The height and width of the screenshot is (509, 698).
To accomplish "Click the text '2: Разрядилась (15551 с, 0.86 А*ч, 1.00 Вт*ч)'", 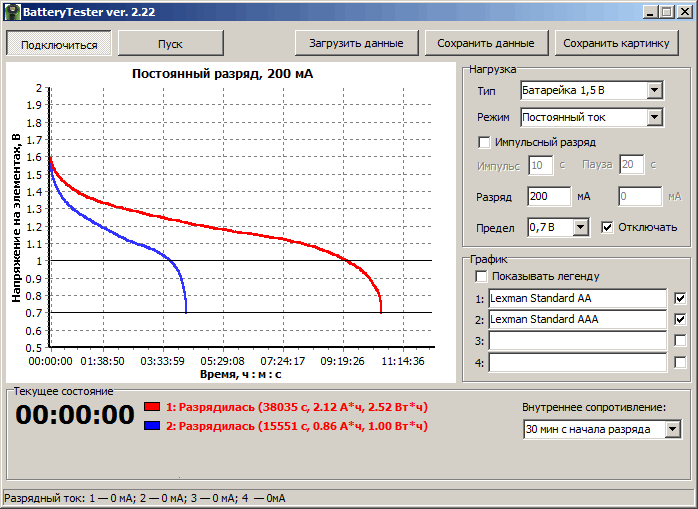I will pyautogui.click(x=296, y=426).
